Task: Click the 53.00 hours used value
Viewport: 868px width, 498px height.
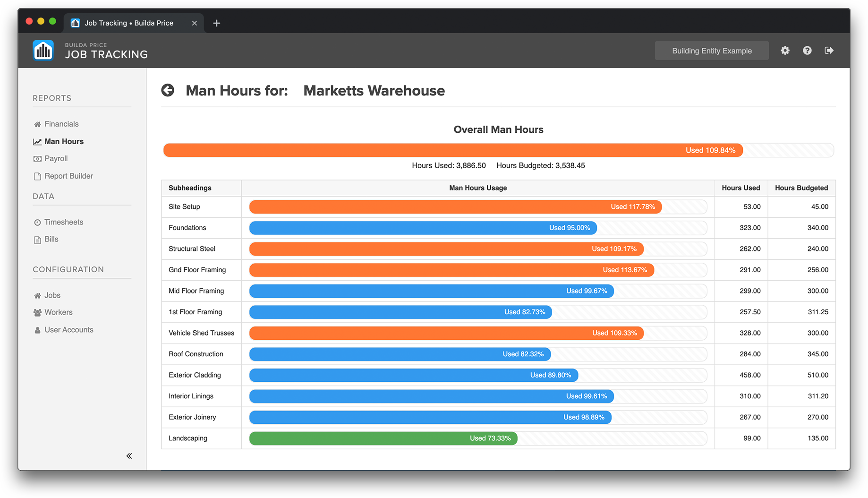Action: click(752, 206)
